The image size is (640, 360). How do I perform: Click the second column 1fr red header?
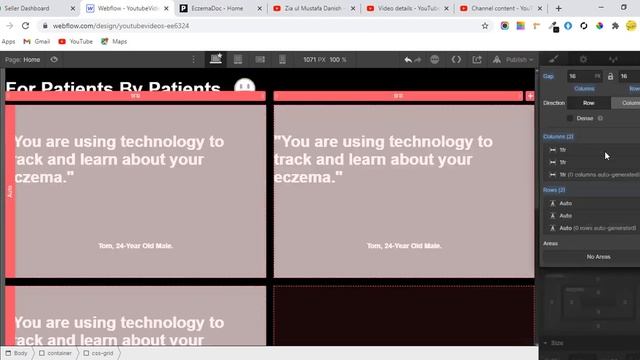point(398,96)
